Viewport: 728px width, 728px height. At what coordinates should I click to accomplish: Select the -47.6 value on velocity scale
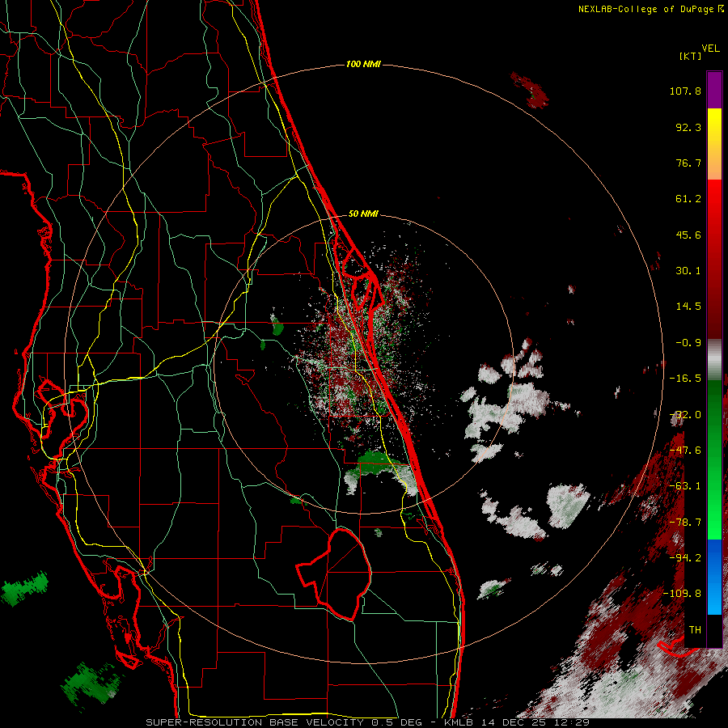point(685,451)
